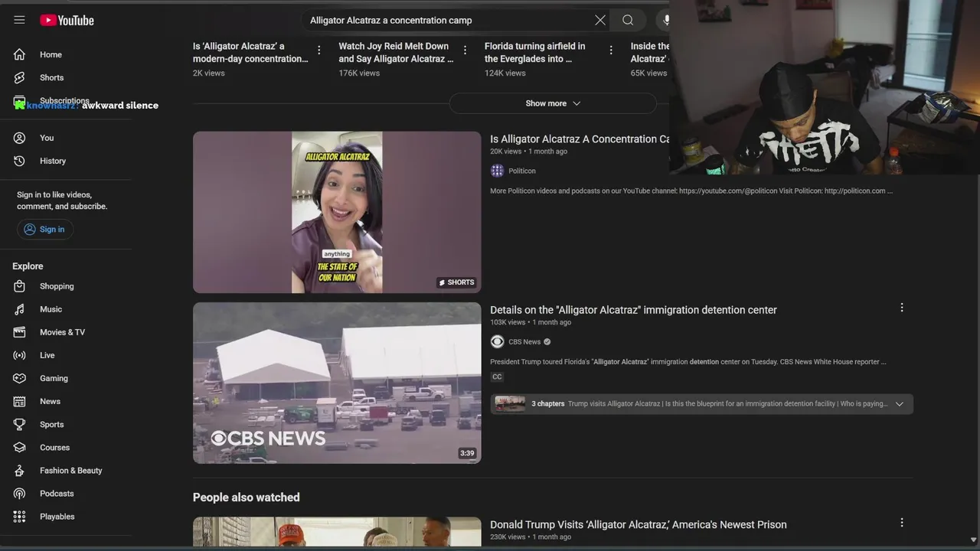This screenshot has width=980, height=551.
Task: Click the magnifier search button
Action: (628, 21)
